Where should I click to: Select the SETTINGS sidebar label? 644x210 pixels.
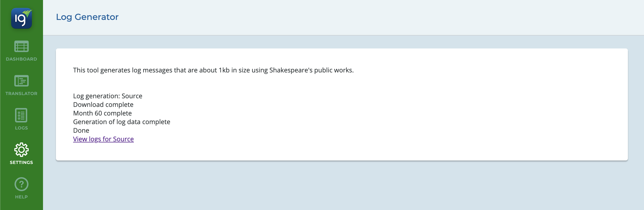[x=22, y=162]
